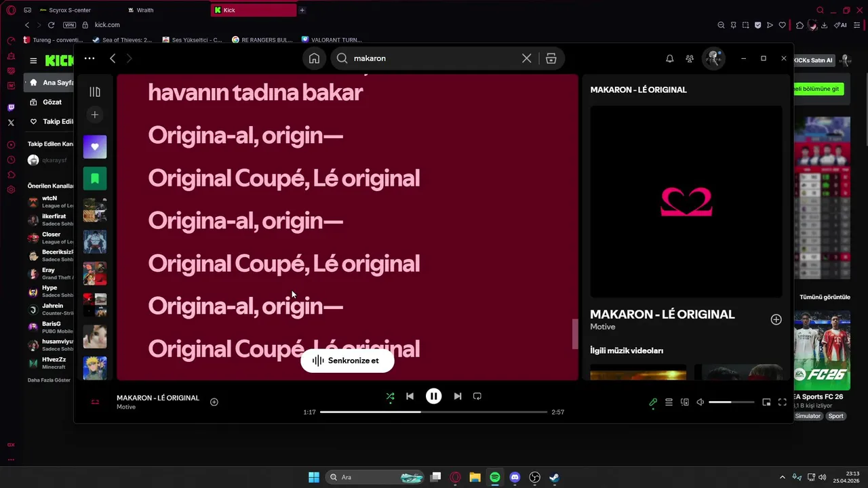Toggle shuffle in Spotify player
Screen dimensions: 868x488
click(x=390, y=396)
